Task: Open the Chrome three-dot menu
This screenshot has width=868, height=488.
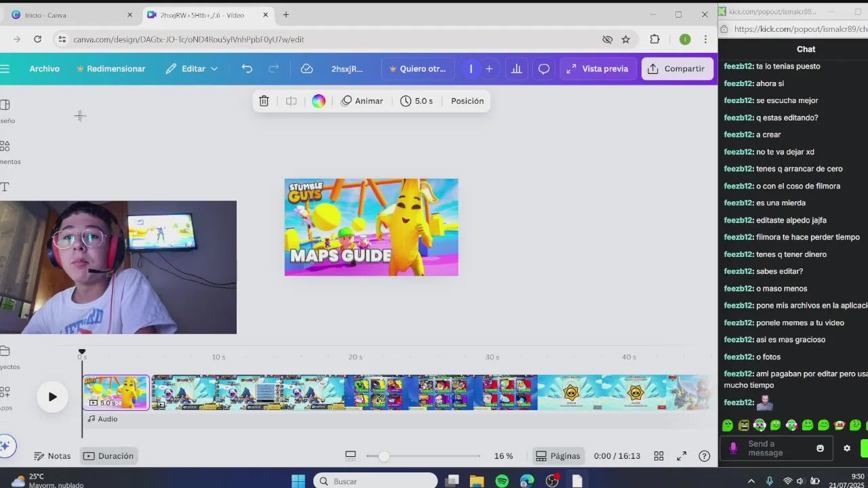Action: click(x=706, y=39)
